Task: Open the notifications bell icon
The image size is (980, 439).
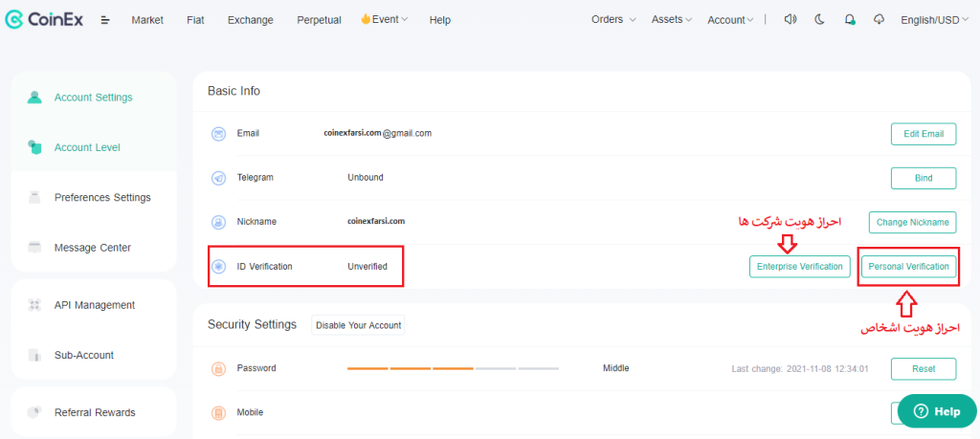Action: [x=850, y=19]
